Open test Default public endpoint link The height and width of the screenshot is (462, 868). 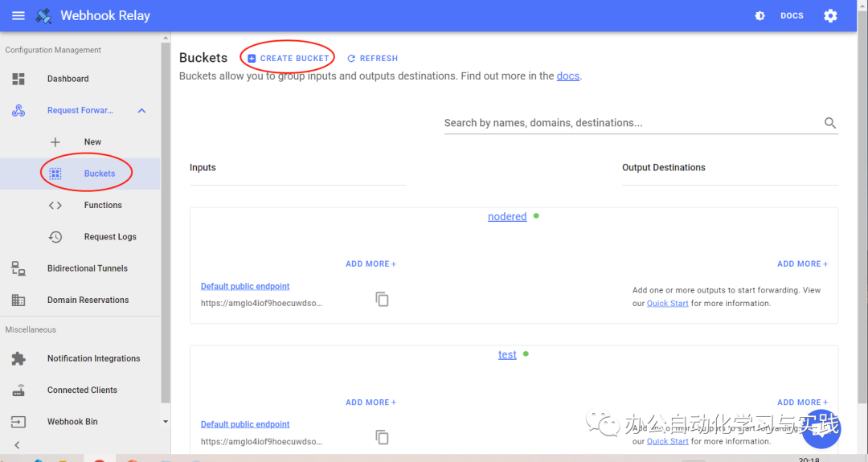245,424
